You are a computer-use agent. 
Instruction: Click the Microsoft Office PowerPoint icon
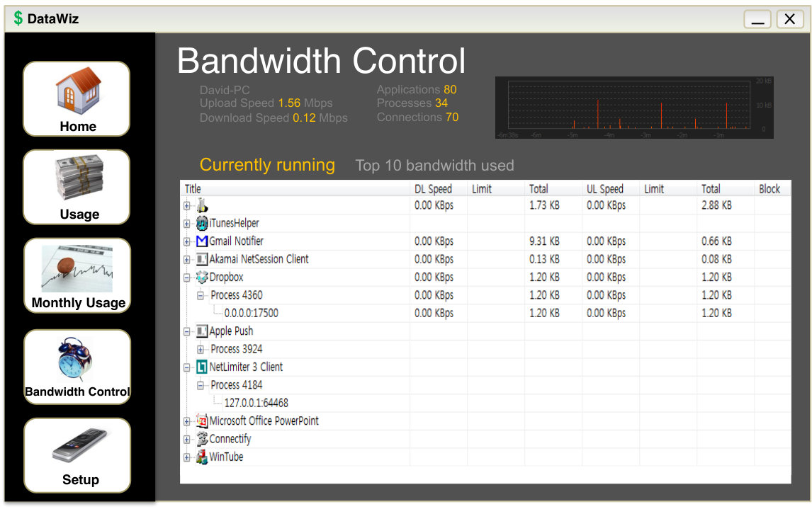point(202,421)
